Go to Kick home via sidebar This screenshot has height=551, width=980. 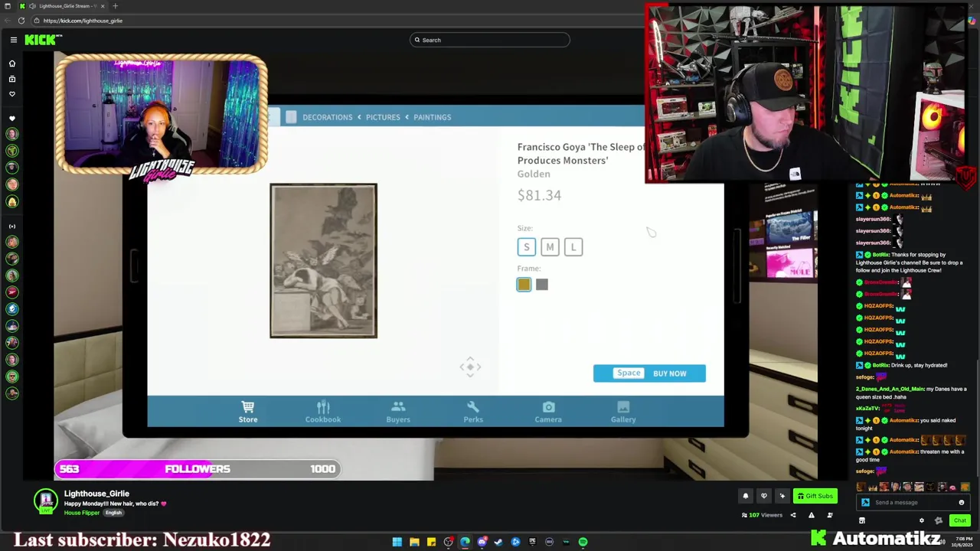tap(11, 64)
